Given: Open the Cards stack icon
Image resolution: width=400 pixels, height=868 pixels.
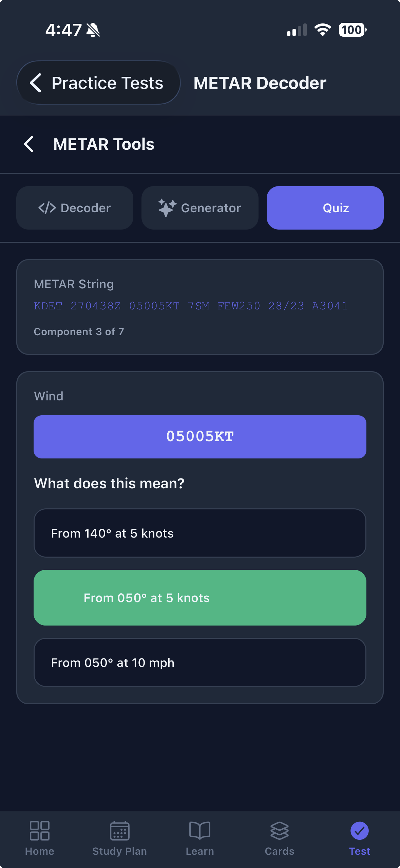Looking at the screenshot, I should coord(280,831).
